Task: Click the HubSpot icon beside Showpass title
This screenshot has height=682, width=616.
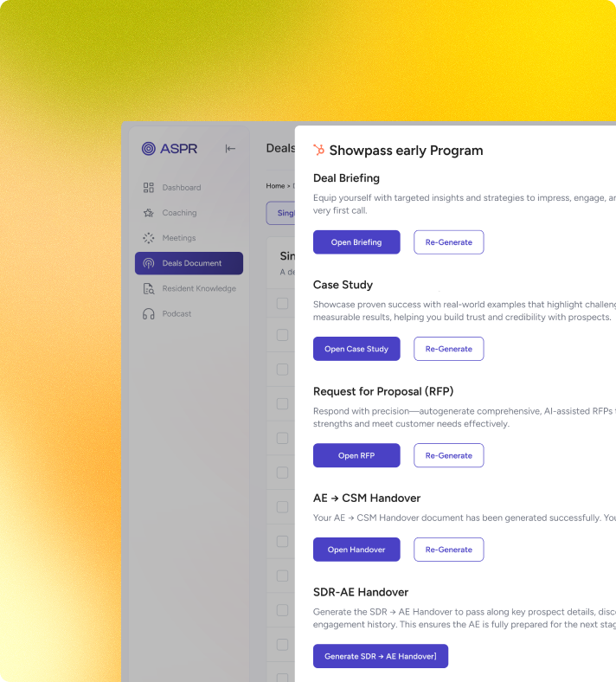Action: (319, 150)
